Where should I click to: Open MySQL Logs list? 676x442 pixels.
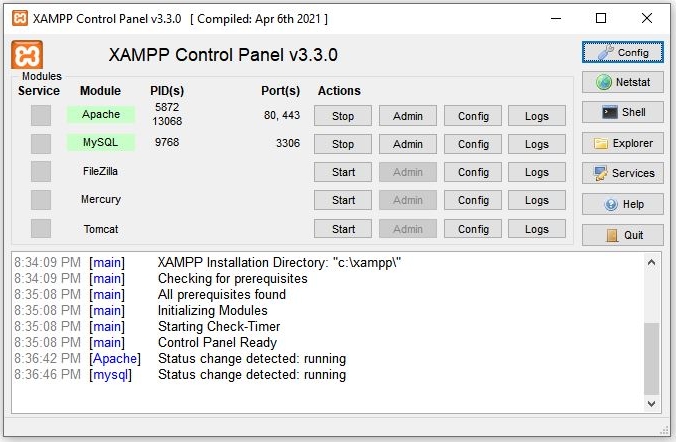(x=537, y=144)
